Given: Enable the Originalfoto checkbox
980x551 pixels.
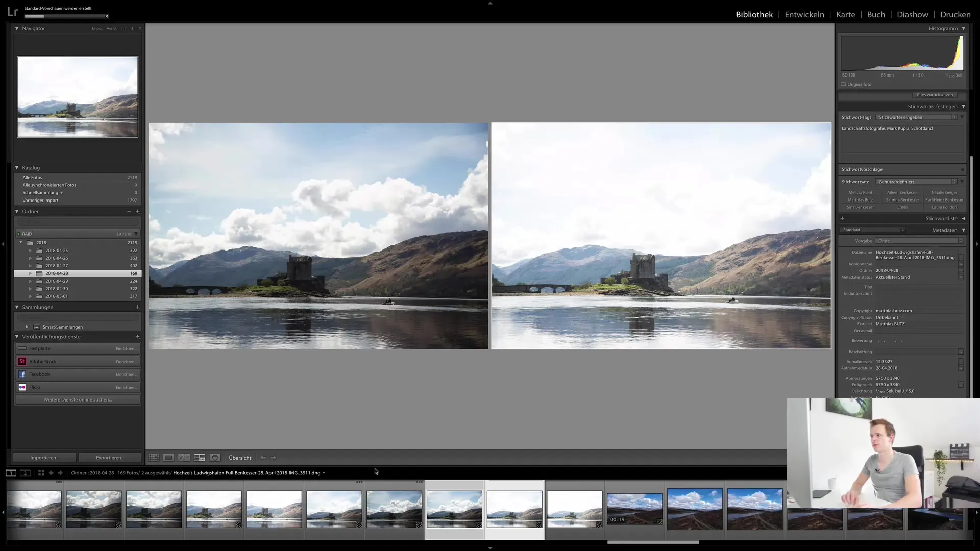Looking at the screenshot, I should tap(843, 84).
